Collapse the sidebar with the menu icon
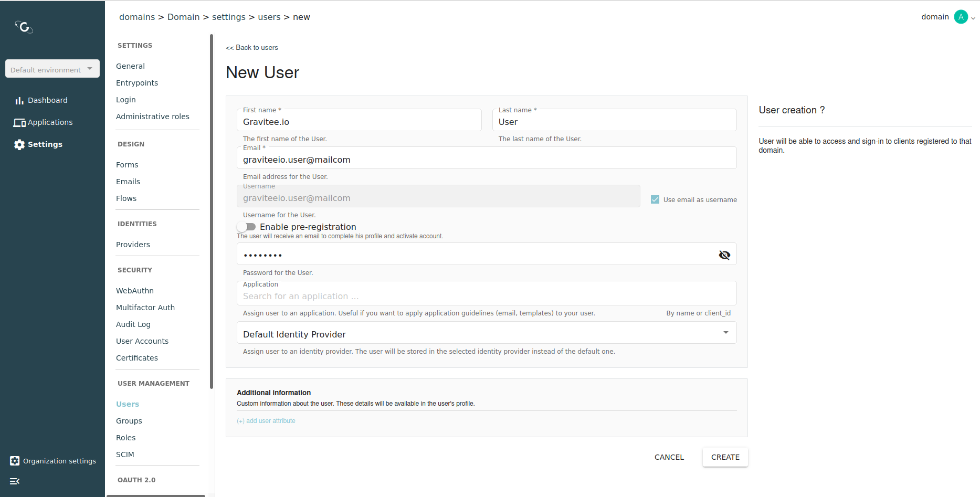 coord(15,481)
